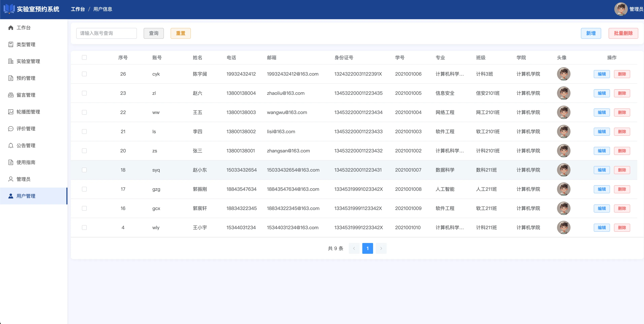Go to next page with right chevron

pos(381,248)
